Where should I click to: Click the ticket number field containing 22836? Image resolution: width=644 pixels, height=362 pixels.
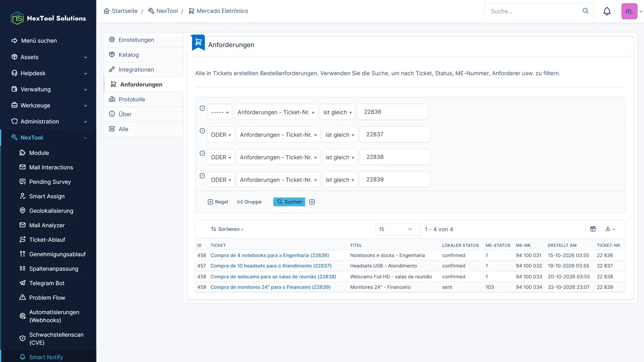coord(392,112)
